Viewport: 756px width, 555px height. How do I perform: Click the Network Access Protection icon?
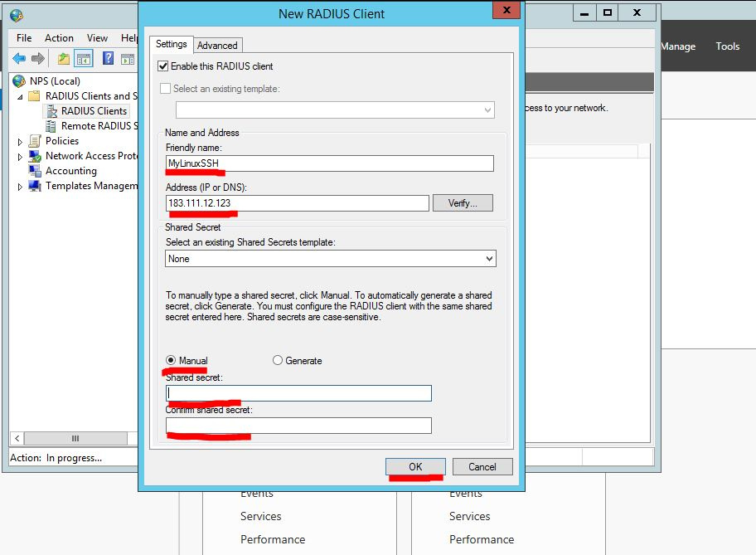35,156
